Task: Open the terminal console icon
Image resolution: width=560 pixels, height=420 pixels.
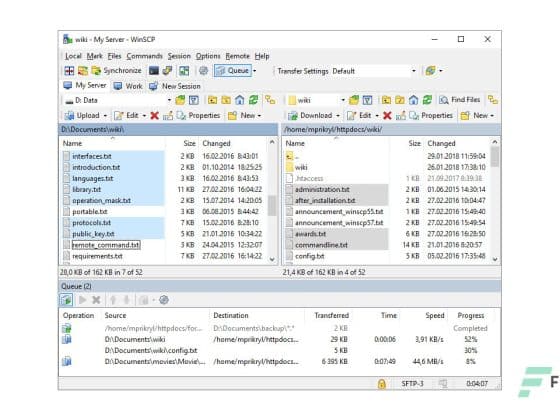Action: pyautogui.click(x=154, y=71)
